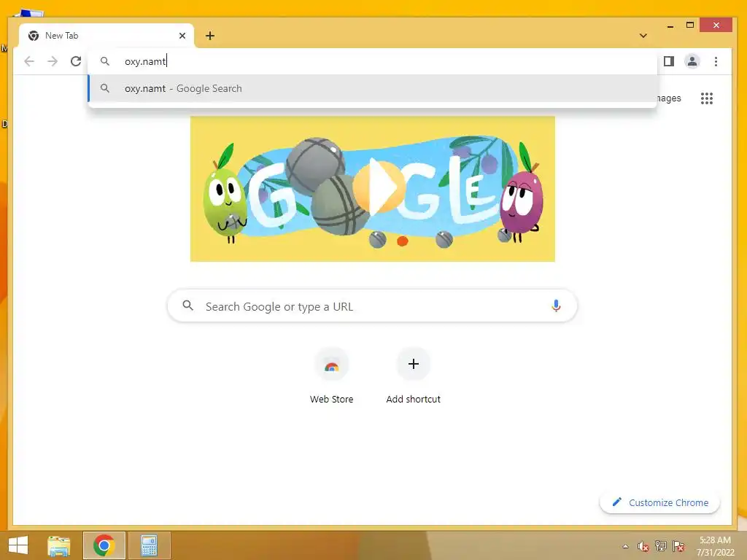Click the Search Google or type a URL box

point(372,306)
